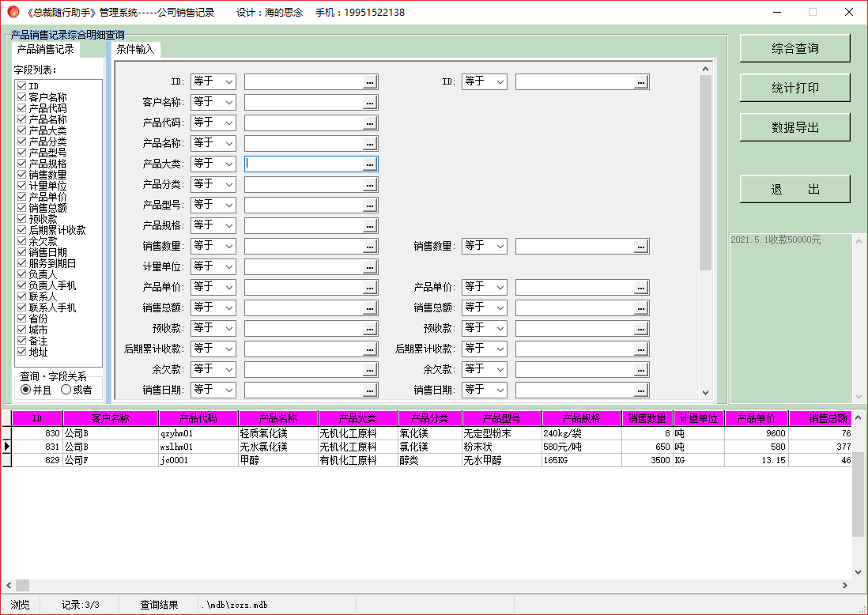868x615 pixels.
Task: Run the 综合查询 query button
Action: click(x=795, y=49)
